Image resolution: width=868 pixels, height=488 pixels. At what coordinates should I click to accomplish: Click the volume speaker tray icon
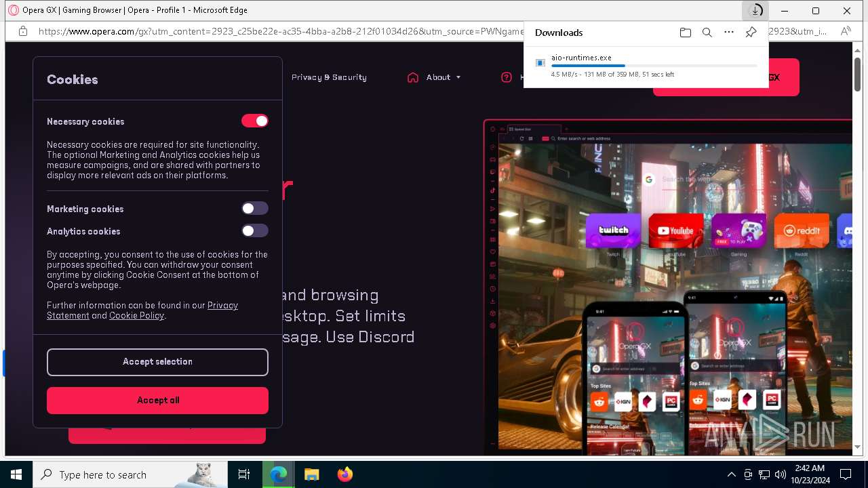click(781, 474)
